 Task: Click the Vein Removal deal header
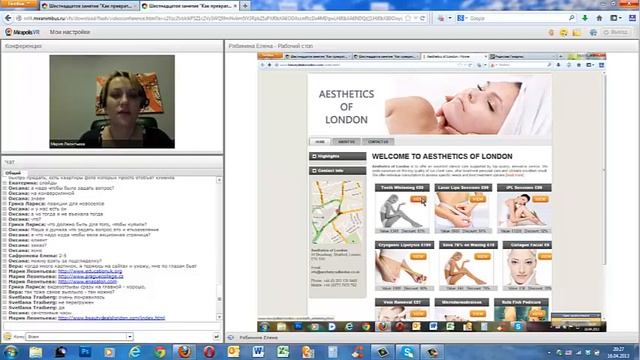pos(402,302)
